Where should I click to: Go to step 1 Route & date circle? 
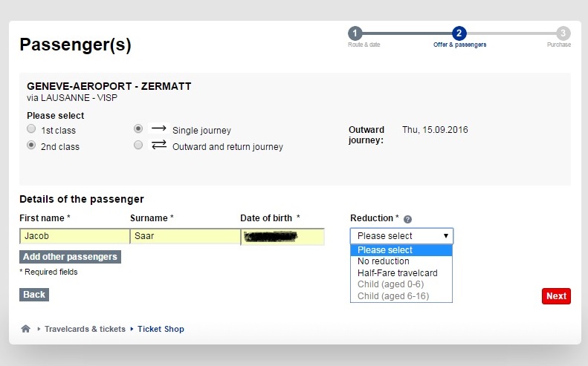(x=355, y=33)
